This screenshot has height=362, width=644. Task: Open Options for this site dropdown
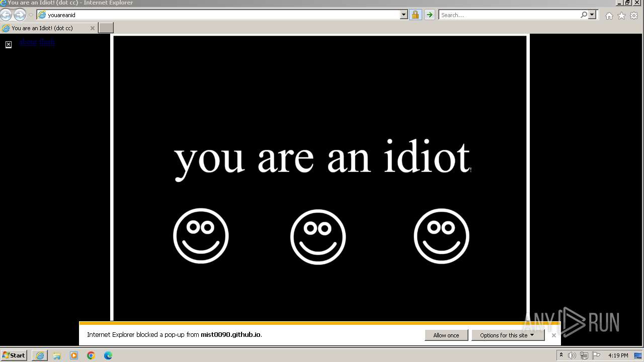(x=508, y=335)
